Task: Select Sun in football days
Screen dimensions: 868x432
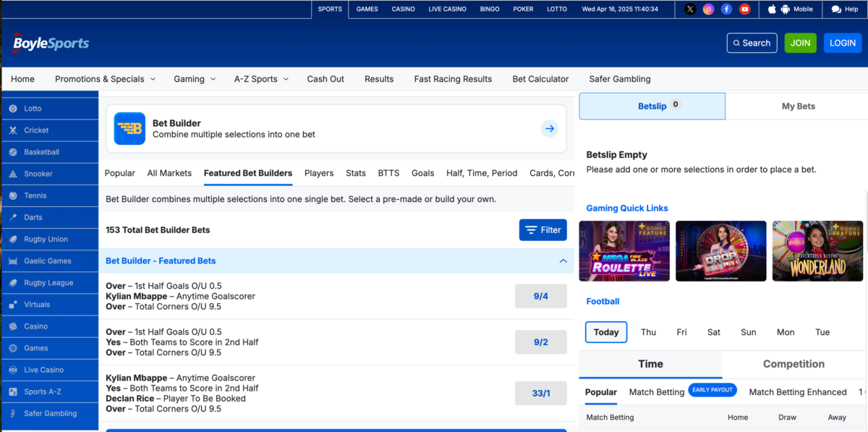Action: (x=749, y=332)
